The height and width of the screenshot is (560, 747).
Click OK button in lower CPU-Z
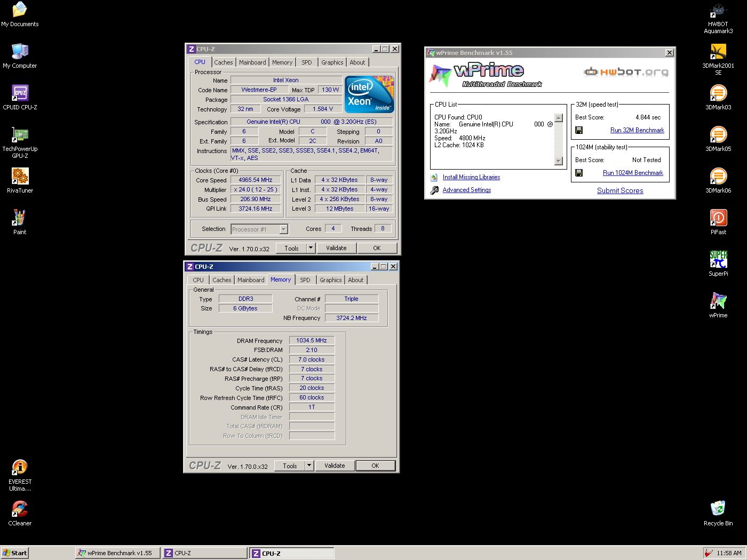pos(376,466)
